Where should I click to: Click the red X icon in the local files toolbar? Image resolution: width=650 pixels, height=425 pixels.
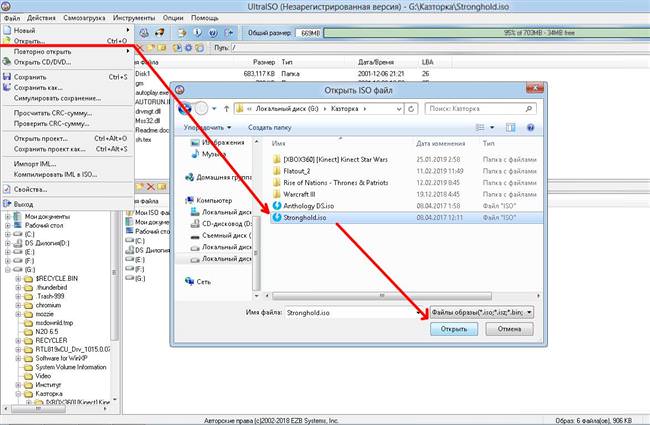click(x=151, y=187)
